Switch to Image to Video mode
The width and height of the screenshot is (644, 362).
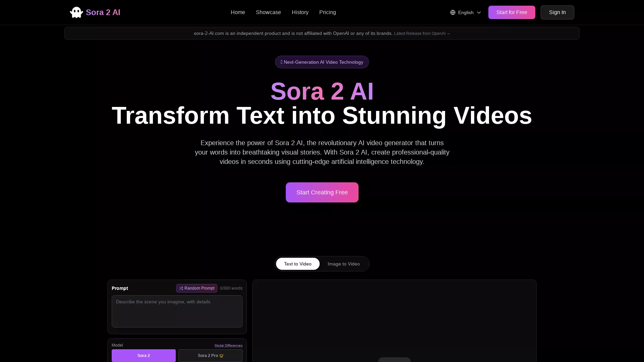(x=343, y=264)
